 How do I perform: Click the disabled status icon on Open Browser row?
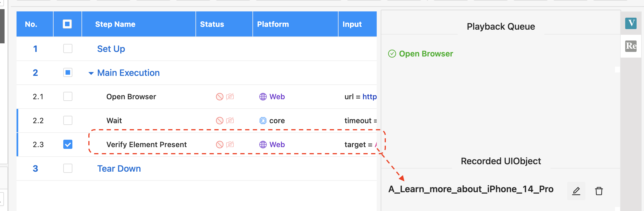click(219, 97)
